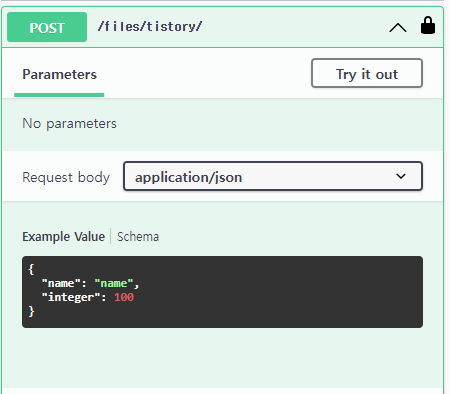This screenshot has width=450, height=394.
Task: Select the Parameters tab
Action: point(59,74)
